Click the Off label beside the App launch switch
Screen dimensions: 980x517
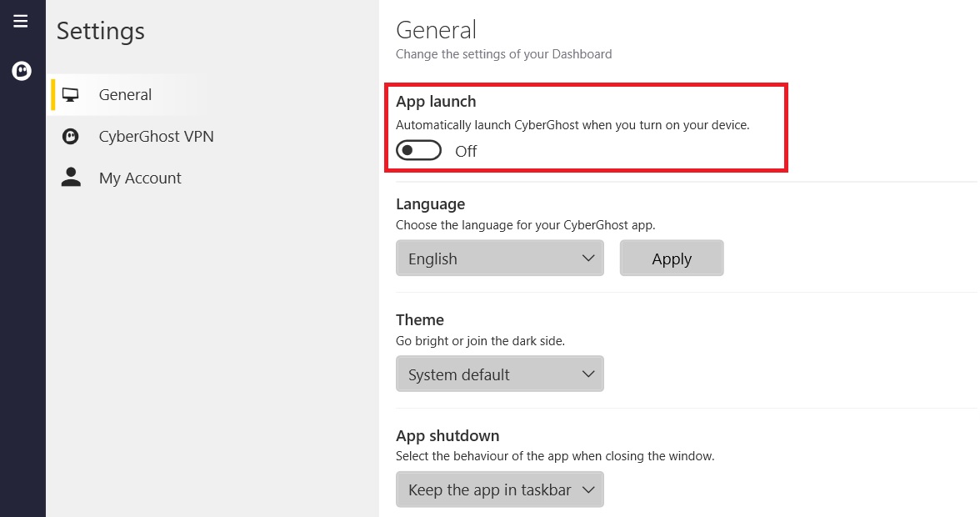pos(466,151)
